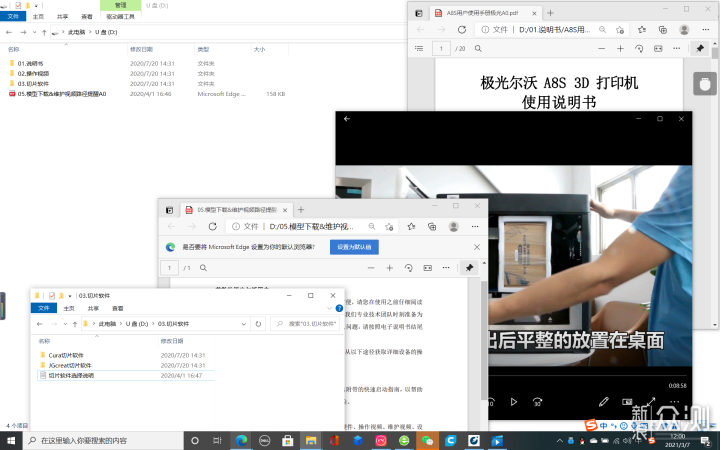This screenshot has width=720, height=450.
Task: Refresh the A8S manual PDF page
Action: point(462,30)
